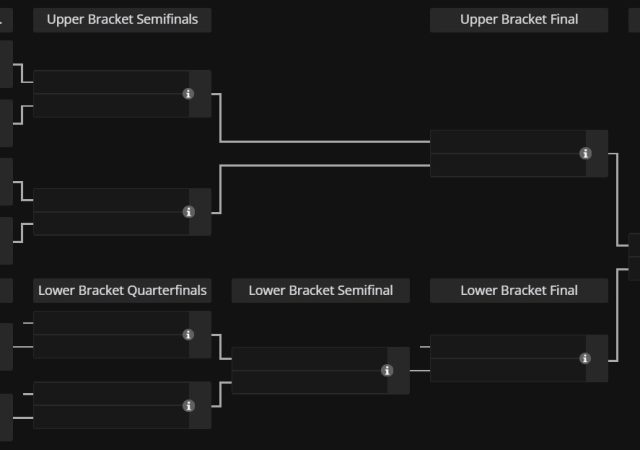Select the bottom team slot in Lower Bracket Final
This screenshot has height=450, width=640.
tap(507, 369)
